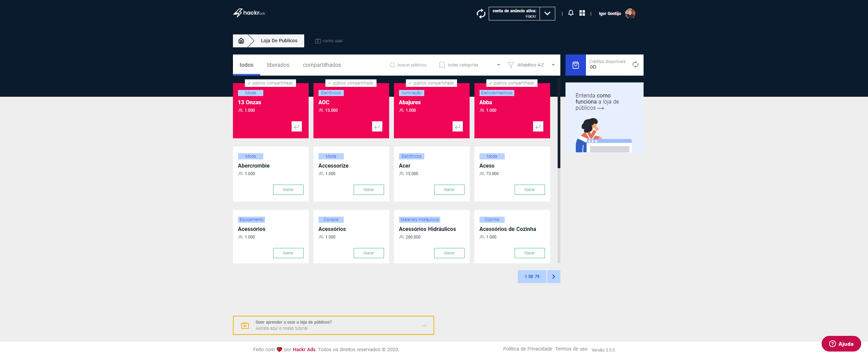Open the Ajuda help button

coord(841,344)
